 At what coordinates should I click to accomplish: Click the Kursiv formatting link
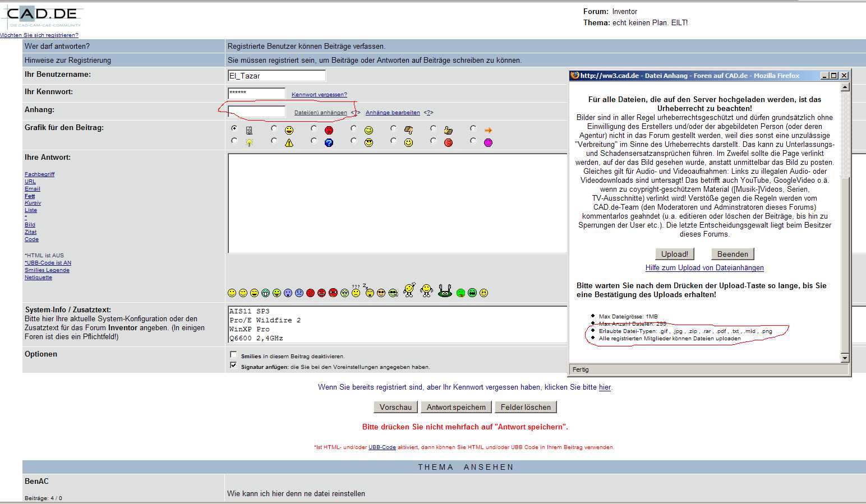tap(33, 203)
